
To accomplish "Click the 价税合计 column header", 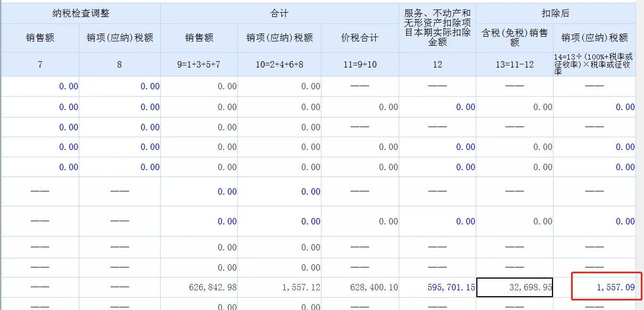I will click(360, 38).
